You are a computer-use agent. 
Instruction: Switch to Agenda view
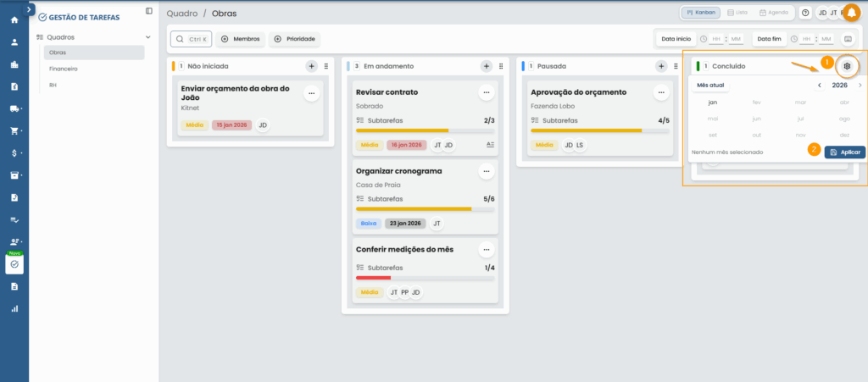point(773,13)
